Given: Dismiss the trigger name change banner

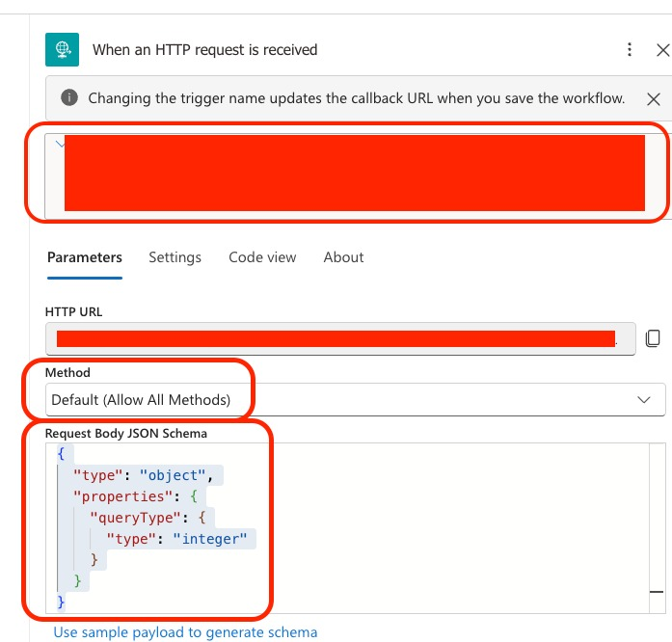Looking at the screenshot, I should tap(653, 98).
